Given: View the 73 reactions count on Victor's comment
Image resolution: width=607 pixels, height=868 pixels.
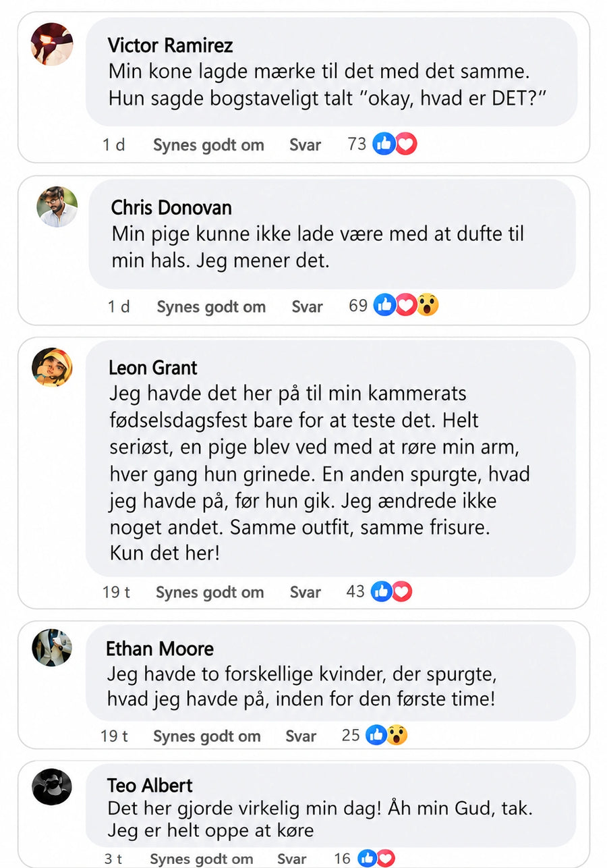Looking at the screenshot, I should (357, 143).
